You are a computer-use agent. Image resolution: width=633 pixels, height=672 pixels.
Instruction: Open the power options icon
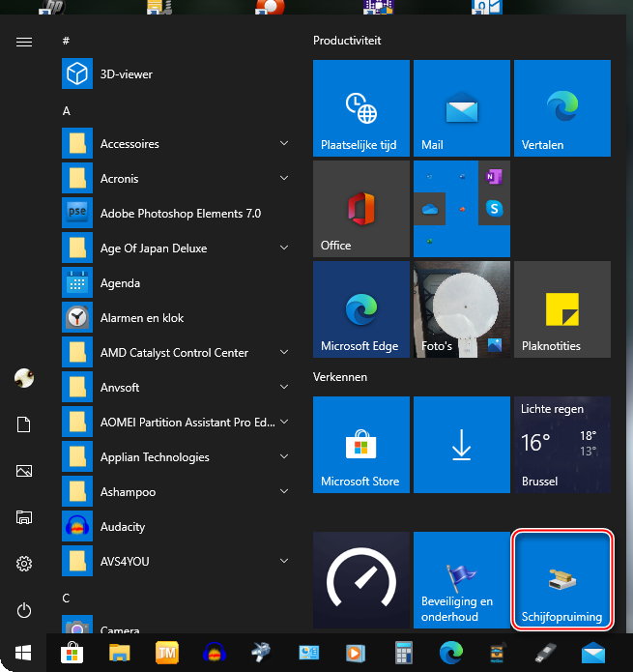[x=24, y=610]
